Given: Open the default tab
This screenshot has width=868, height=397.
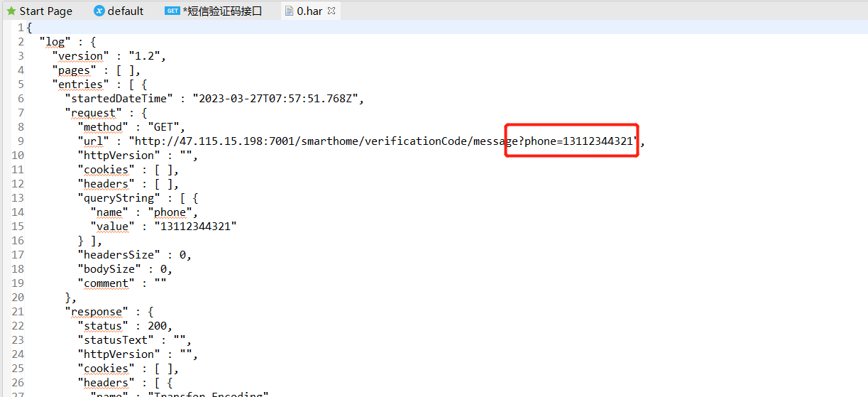Looking at the screenshot, I should 125,11.
